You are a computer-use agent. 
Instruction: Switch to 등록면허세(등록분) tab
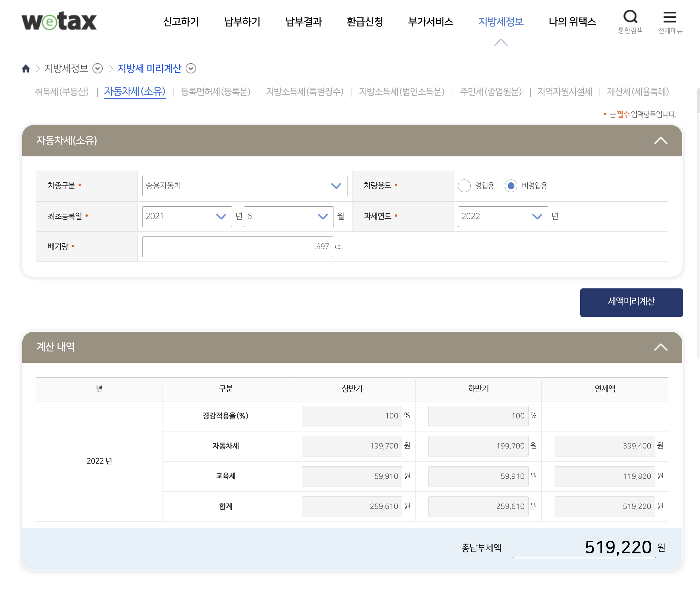point(215,91)
